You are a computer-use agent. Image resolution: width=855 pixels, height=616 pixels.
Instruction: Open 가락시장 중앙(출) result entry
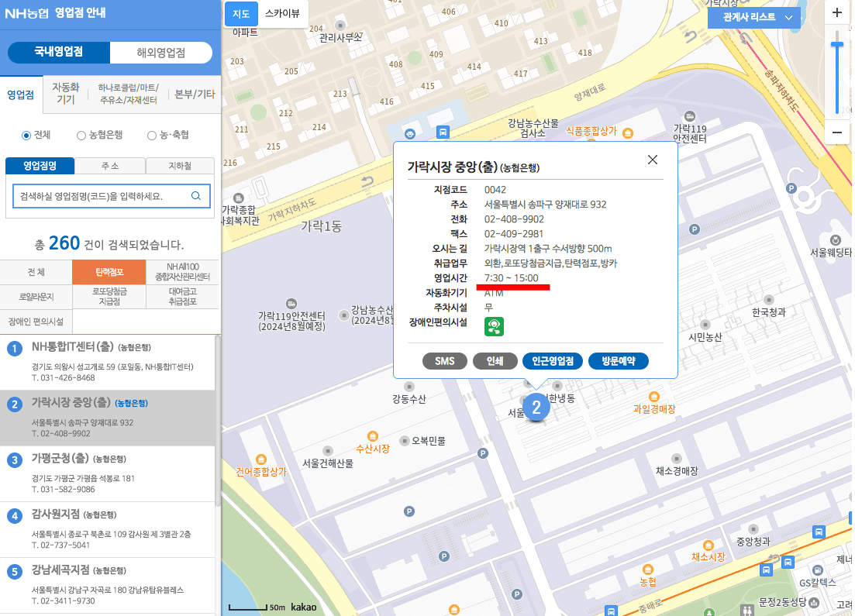[108, 418]
